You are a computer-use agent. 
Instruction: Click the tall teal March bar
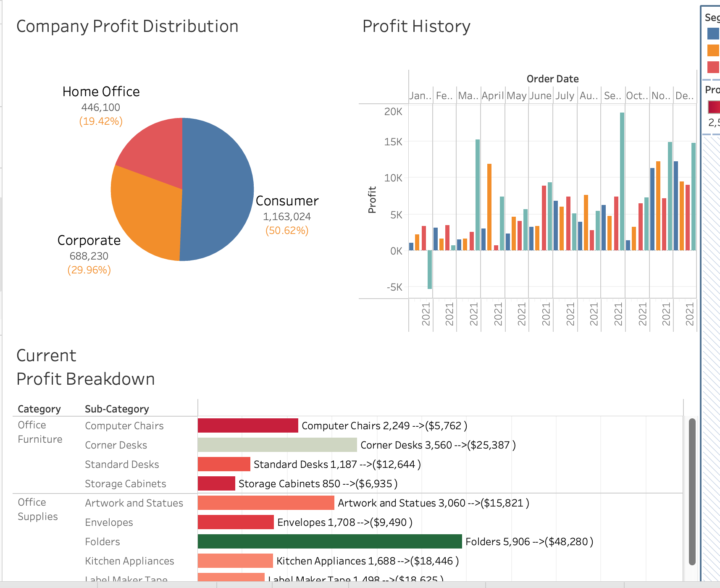[x=478, y=195]
